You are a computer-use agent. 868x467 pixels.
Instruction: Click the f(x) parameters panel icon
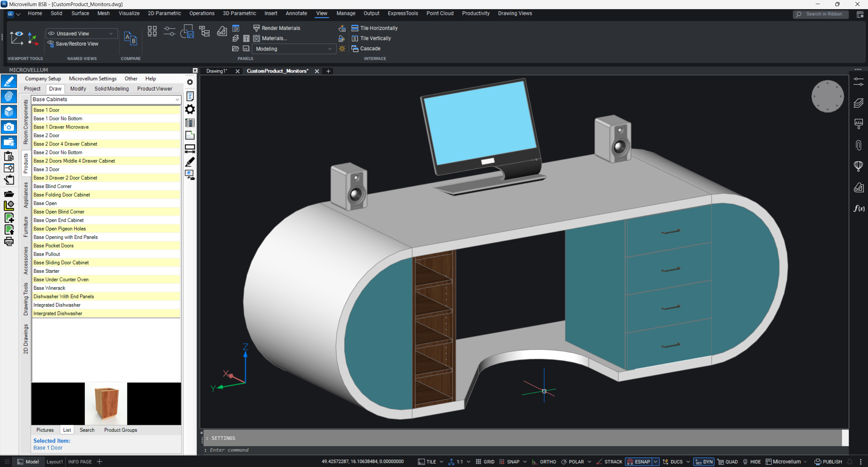[x=858, y=208]
